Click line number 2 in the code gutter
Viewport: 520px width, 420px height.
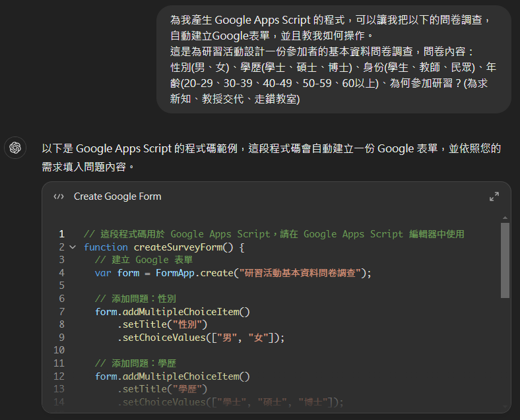[61, 247]
